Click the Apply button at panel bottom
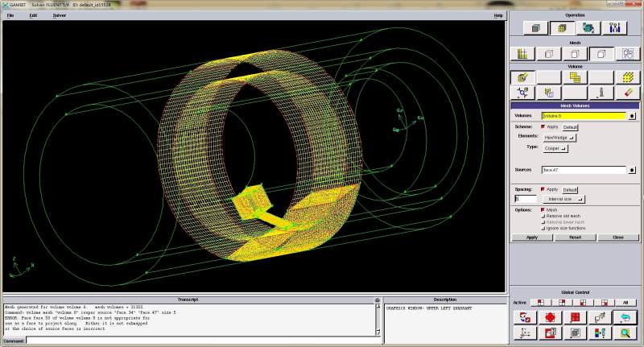 532,238
